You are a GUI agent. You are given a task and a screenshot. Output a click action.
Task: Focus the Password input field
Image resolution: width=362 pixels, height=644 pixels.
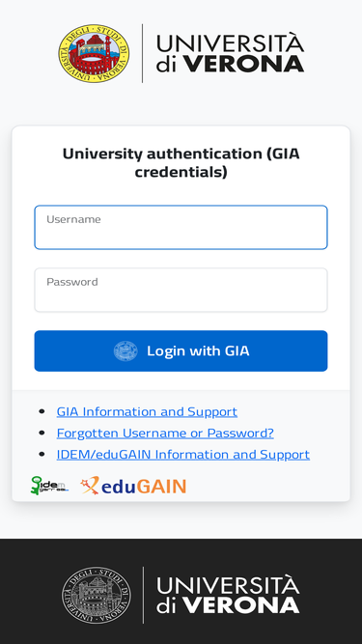(181, 290)
